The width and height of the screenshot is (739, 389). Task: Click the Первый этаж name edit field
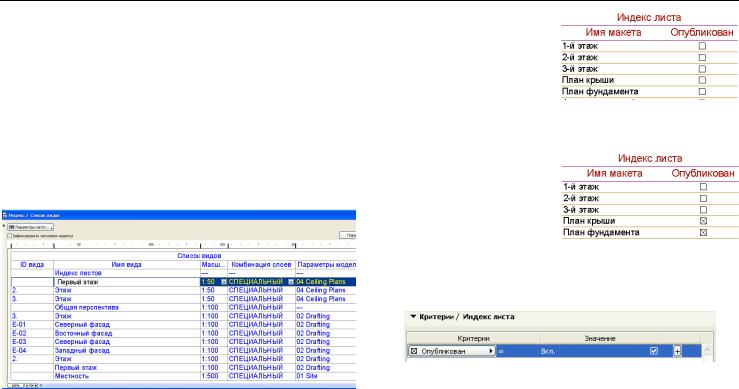(x=127, y=282)
